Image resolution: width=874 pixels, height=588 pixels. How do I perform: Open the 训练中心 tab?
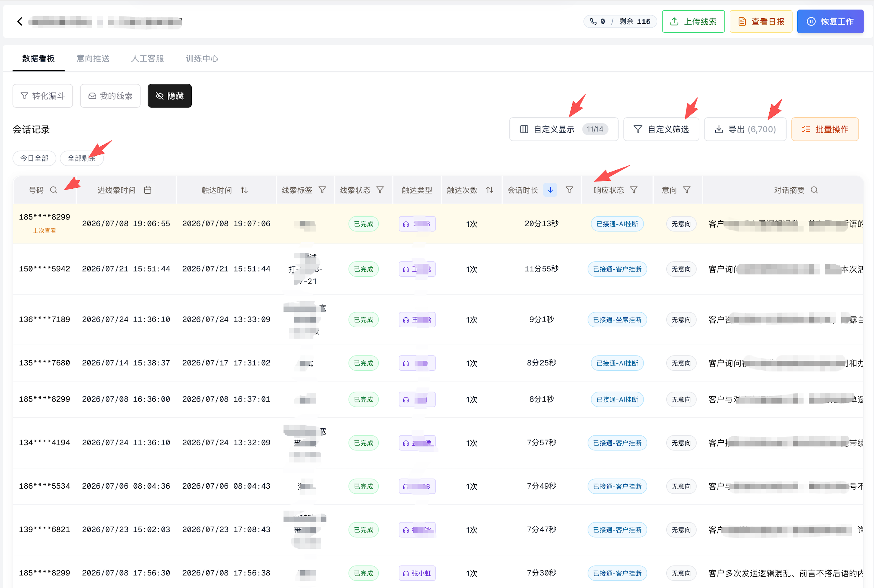(x=202, y=59)
